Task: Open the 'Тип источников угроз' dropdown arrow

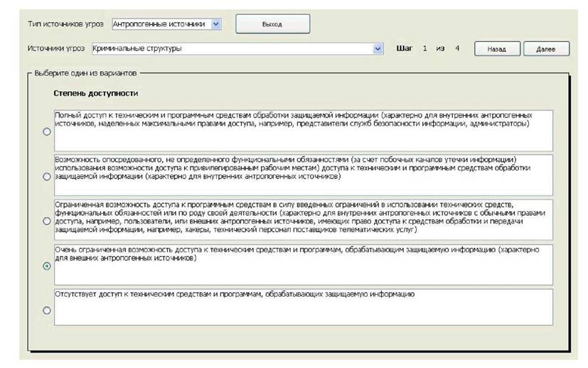Action: pyautogui.click(x=217, y=23)
